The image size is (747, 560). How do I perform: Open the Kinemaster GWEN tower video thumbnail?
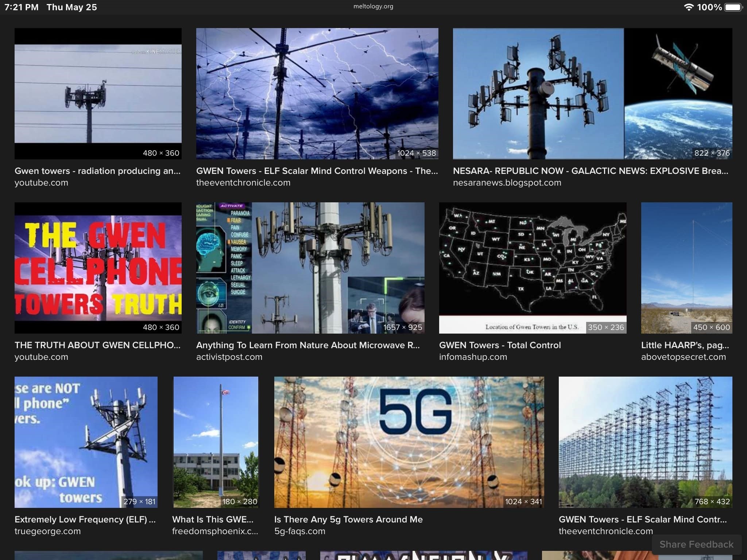pos(98,93)
